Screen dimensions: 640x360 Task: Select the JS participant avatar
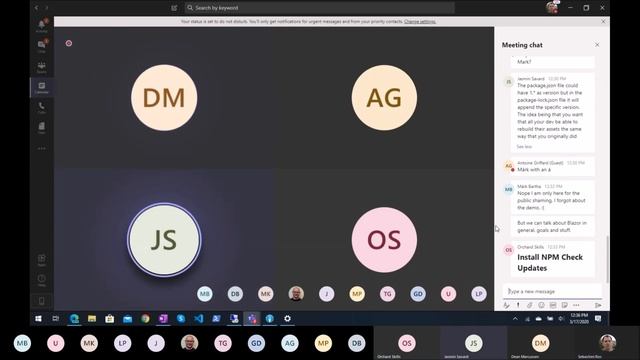point(164,240)
